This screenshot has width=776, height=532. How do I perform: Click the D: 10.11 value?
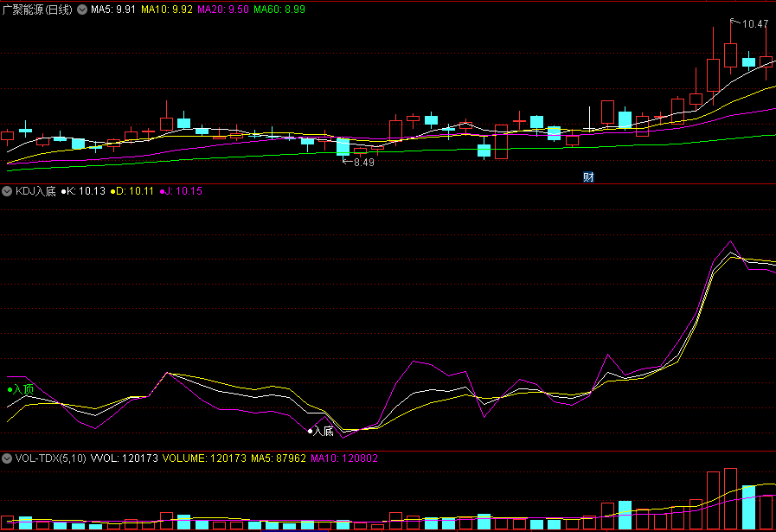[x=132, y=191]
